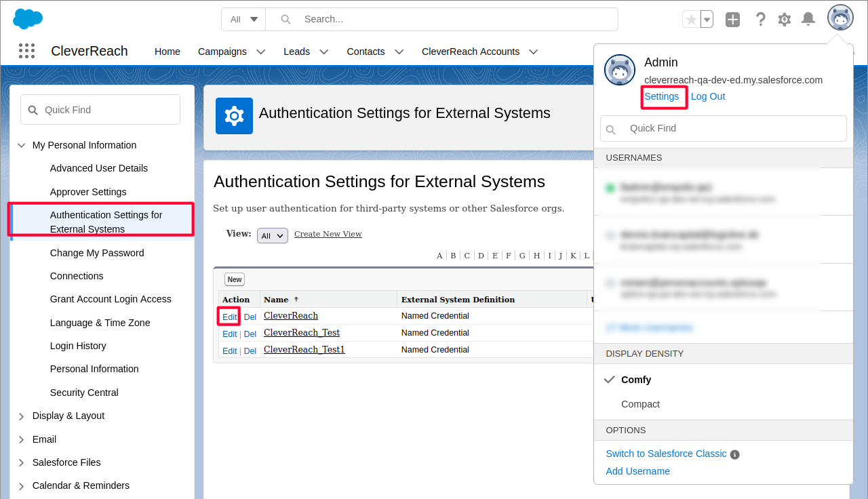Delete the CleverReach_Test1 row
This screenshot has height=499, width=868.
point(250,351)
